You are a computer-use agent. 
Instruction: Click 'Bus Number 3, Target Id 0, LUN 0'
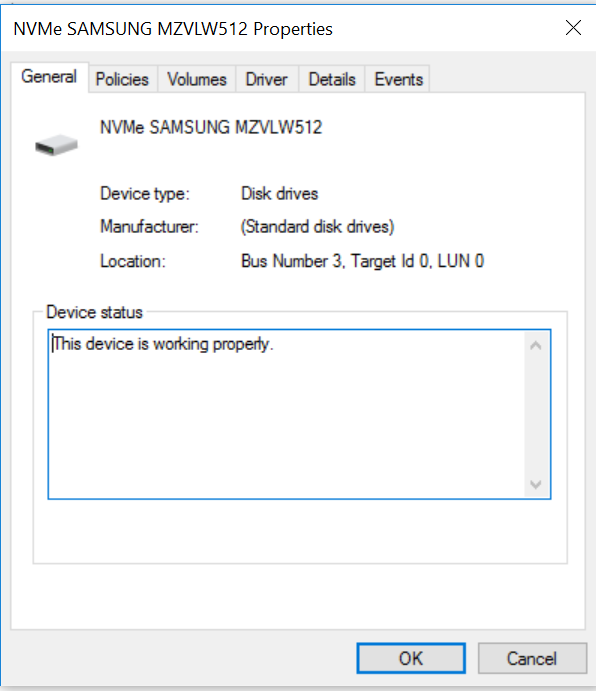coord(362,261)
